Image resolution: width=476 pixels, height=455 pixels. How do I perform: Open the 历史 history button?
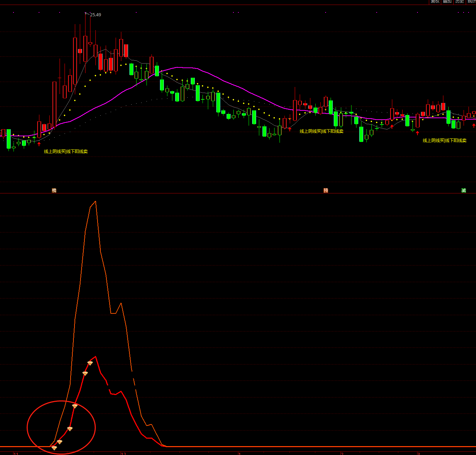point(460,2)
